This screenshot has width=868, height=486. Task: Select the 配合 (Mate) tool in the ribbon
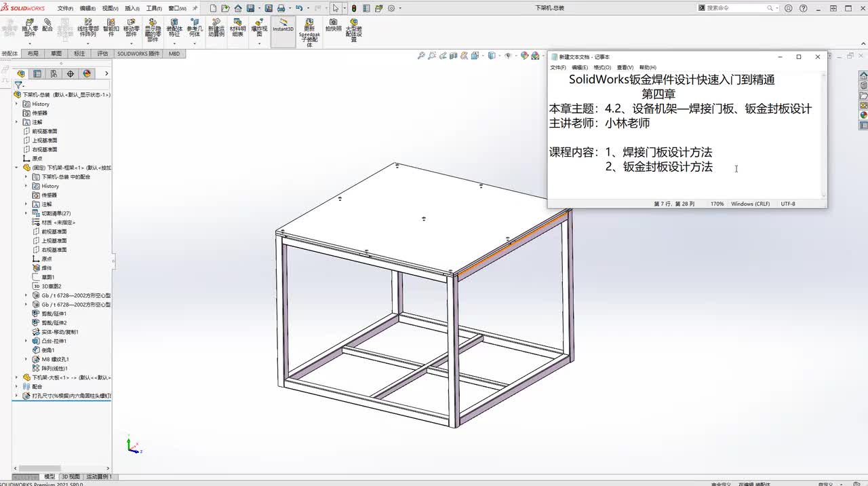click(x=47, y=25)
